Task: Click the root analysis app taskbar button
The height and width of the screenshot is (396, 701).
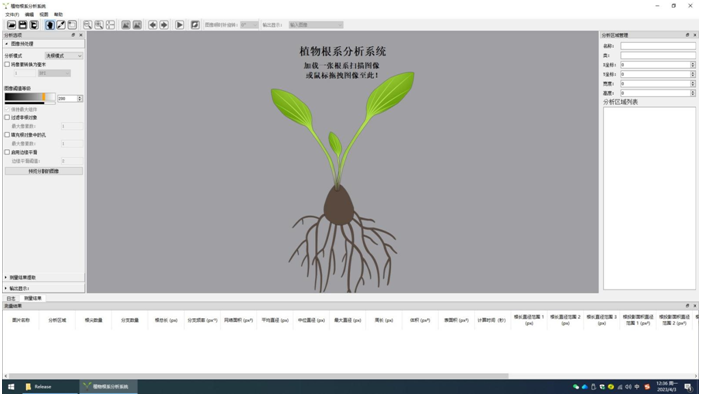Action: coord(108,387)
